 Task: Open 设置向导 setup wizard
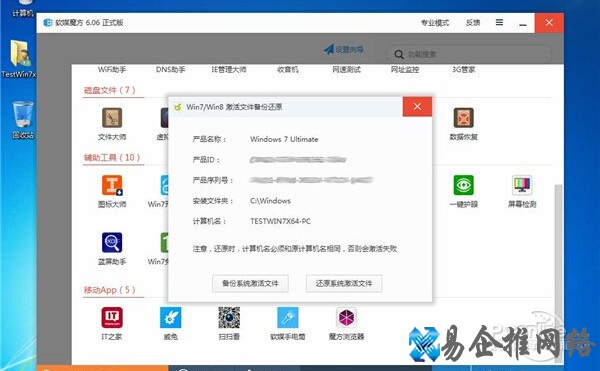[x=344, y=49]
